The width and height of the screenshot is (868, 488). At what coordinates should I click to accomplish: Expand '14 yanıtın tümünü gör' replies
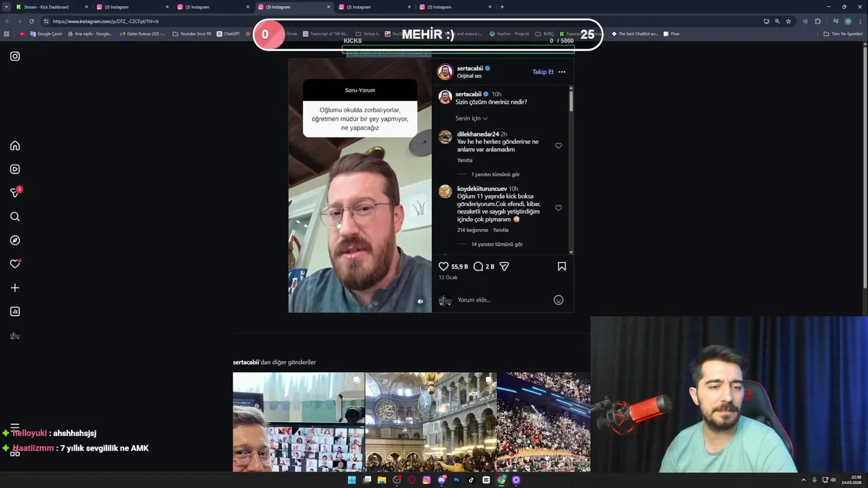497,244
